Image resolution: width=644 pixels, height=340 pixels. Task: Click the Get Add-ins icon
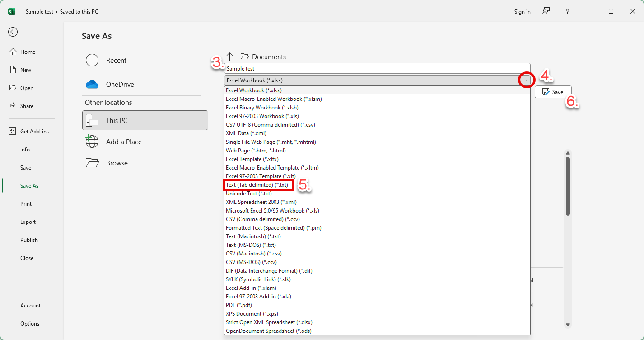point(13,132)
